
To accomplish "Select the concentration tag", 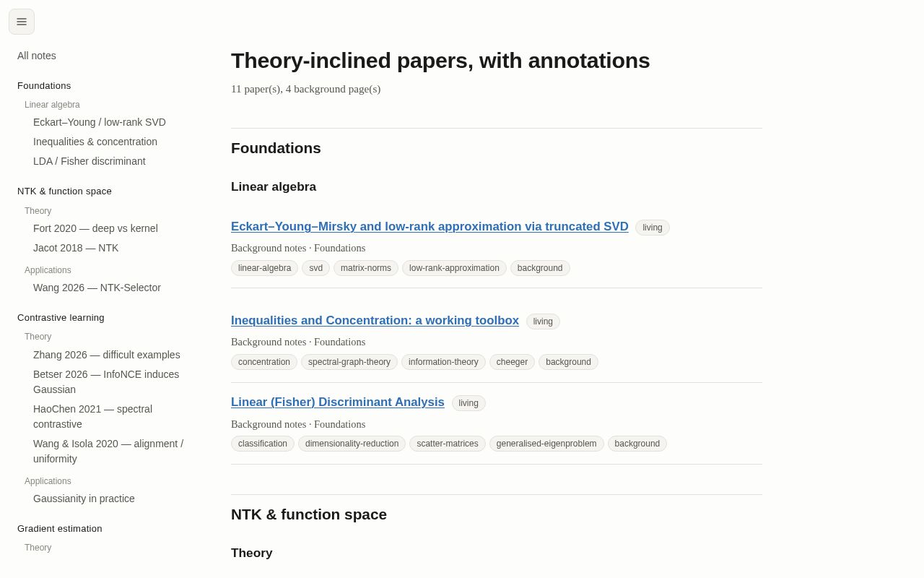I will tap(264, 362).
